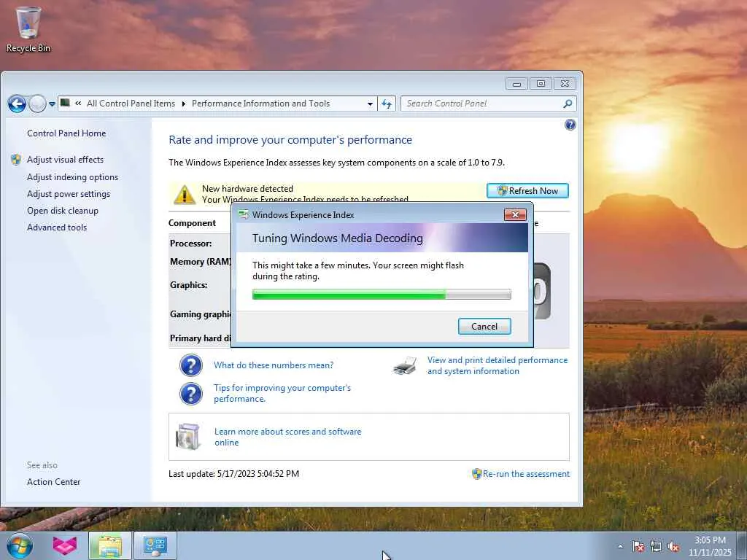Close the Windows Experience Index dialog
The width and height of the screenshot is (747, 560).
coord(515,215)
